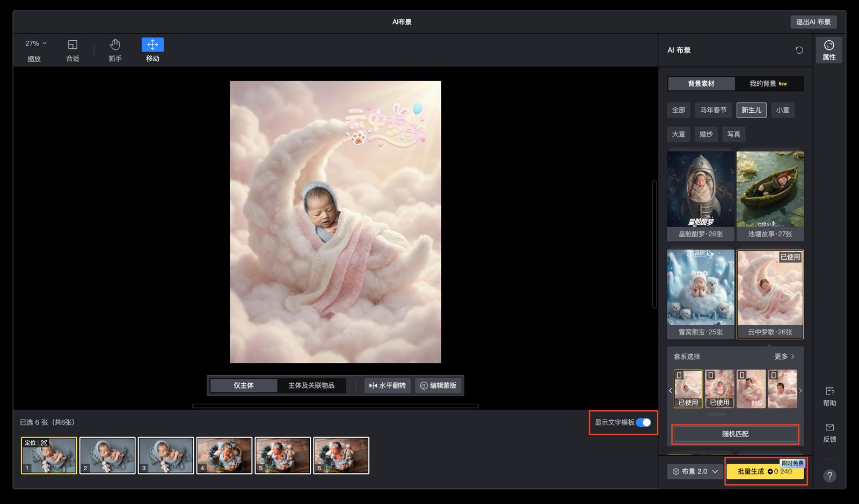Select the 主体及关联物品 option
The image size is (859, 504).
(x=311, y=385)
